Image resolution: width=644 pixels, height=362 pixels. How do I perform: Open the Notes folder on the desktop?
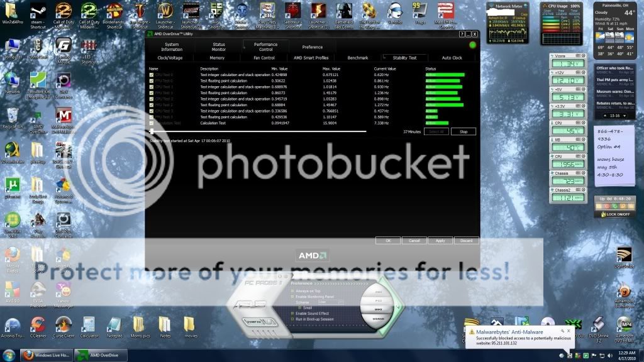coord(165,327)
